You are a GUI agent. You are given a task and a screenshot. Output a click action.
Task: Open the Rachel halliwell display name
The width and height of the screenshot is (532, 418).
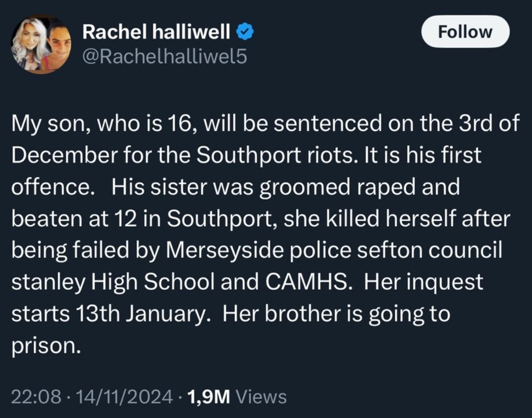pyautogui.click(x=156, y=33)
